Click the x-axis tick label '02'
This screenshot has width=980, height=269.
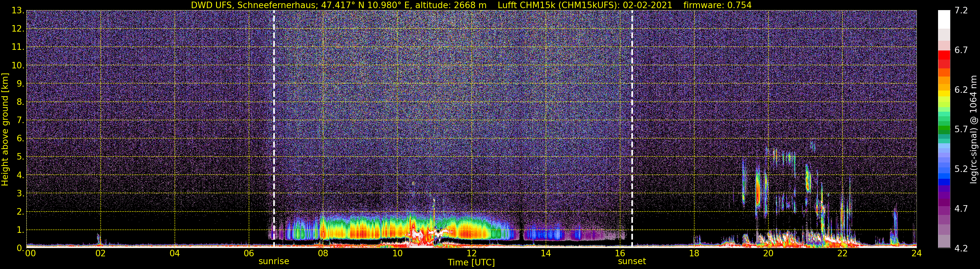tap(101, 253)
